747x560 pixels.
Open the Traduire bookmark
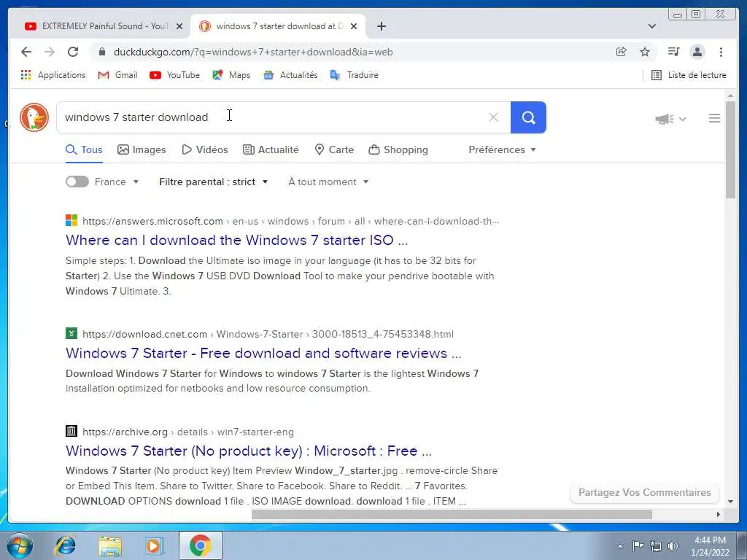[354, 75]
